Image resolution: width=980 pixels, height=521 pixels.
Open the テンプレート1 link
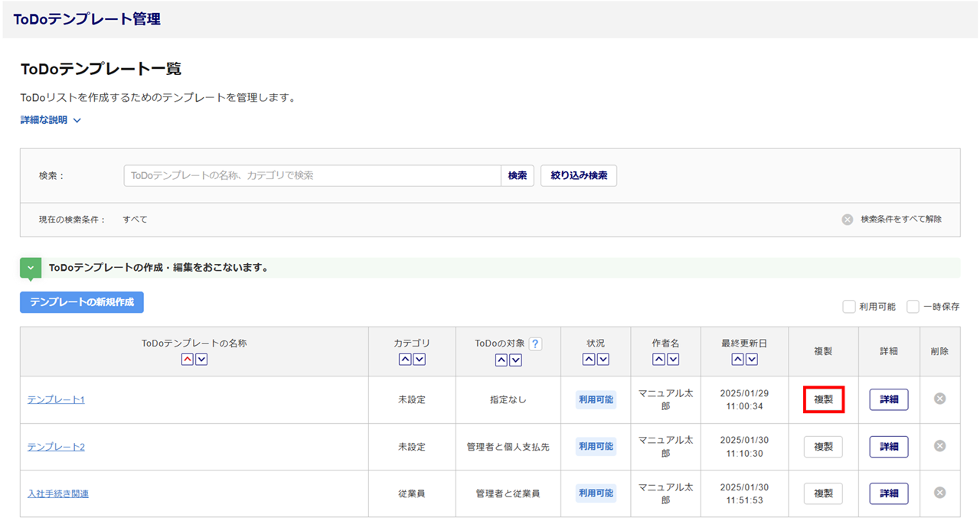[56, 399]
